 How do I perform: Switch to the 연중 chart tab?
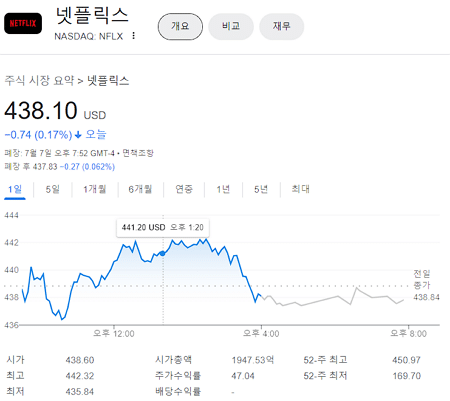184,190
